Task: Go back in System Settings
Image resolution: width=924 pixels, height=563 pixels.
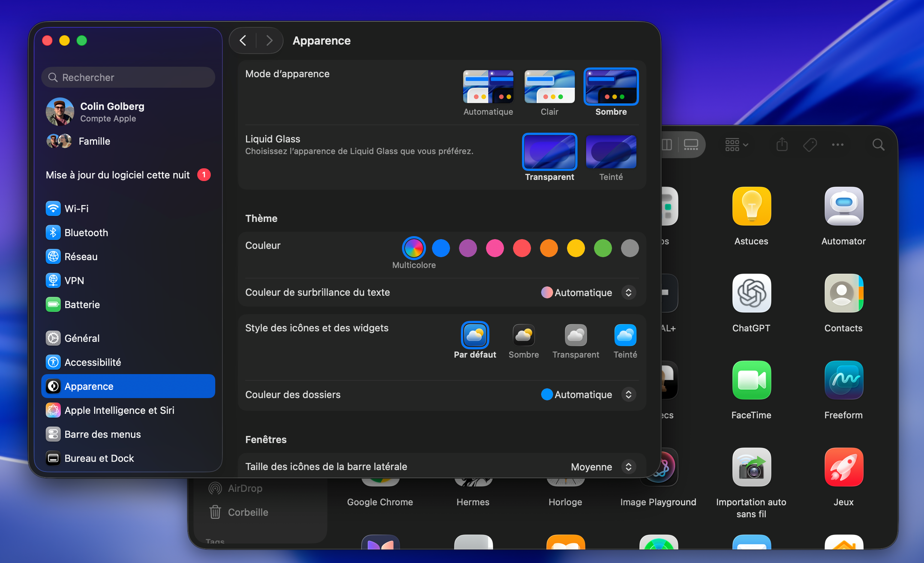Action: click(243, 40)
